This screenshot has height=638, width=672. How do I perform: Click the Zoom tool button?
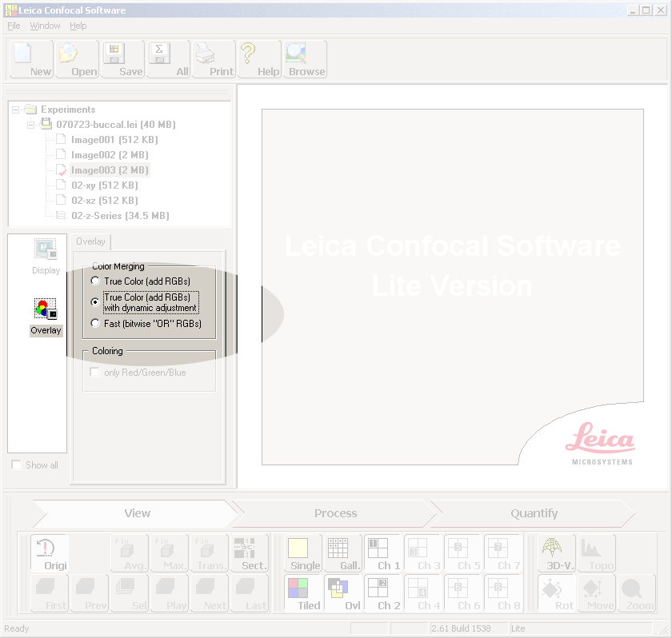point(637,593)
